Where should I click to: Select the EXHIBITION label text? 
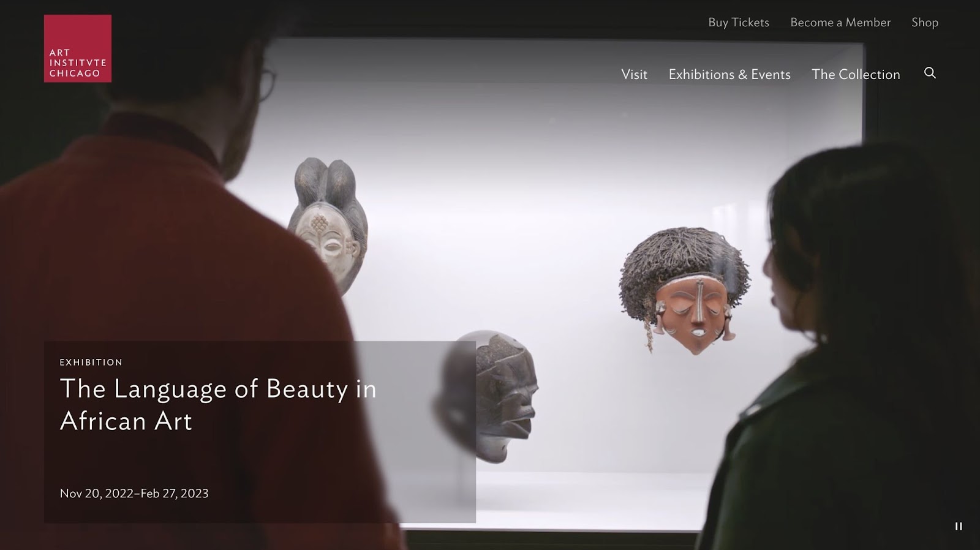coord(91,362)
